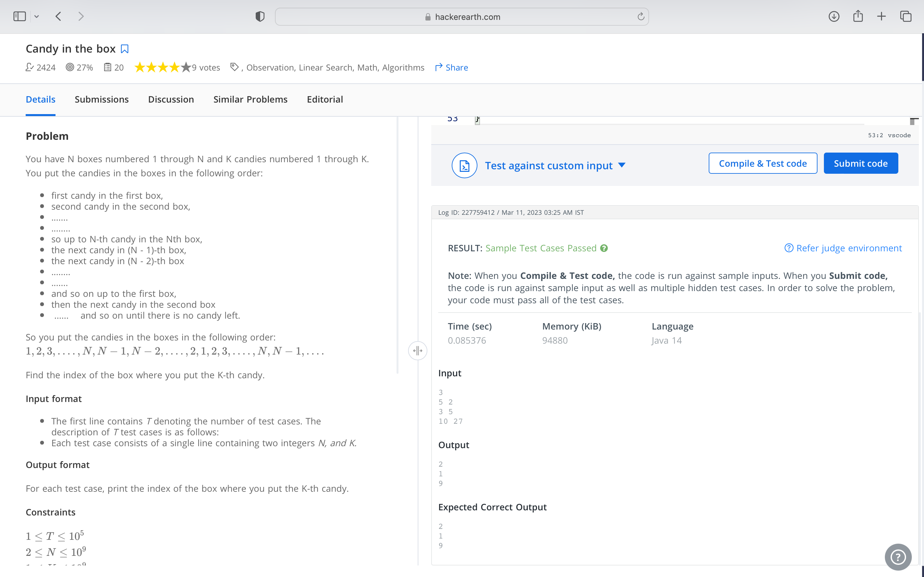Click the panel resize divider handle
The height and width of the screenshot is (577, 924).
tap(418, 350)
